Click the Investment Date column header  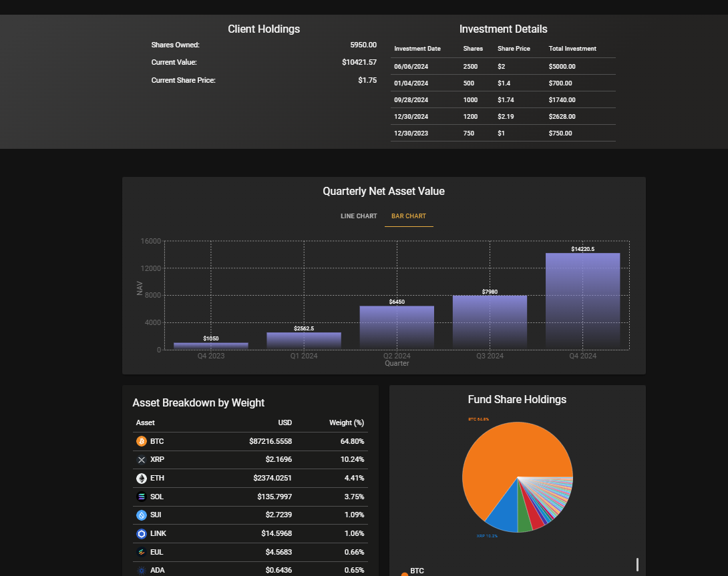point(417,49)
